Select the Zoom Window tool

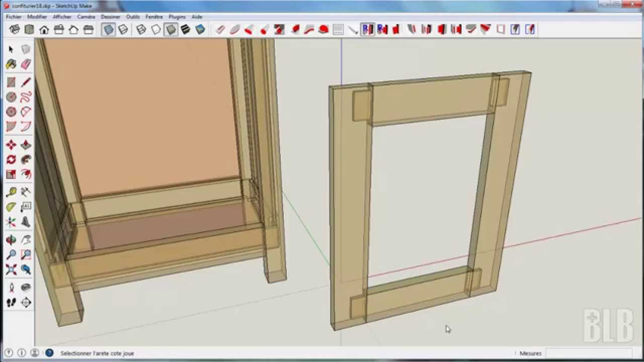[x=26, y=254]
